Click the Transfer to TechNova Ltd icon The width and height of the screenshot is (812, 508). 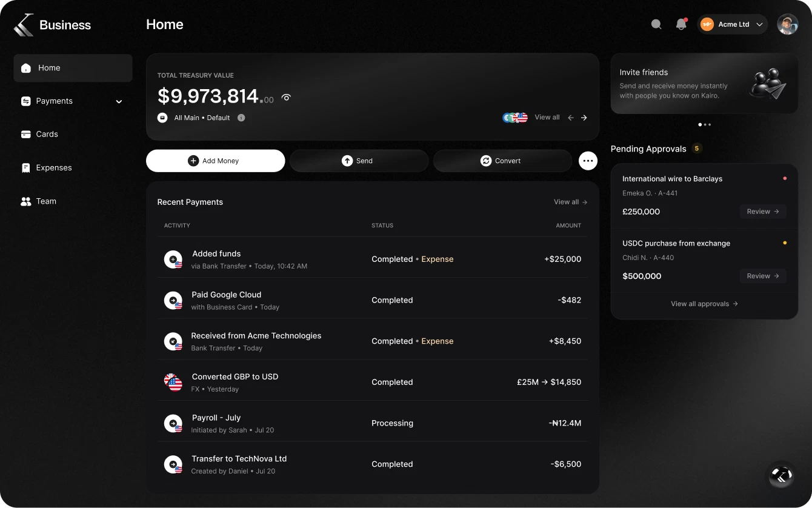click(173, 464)
